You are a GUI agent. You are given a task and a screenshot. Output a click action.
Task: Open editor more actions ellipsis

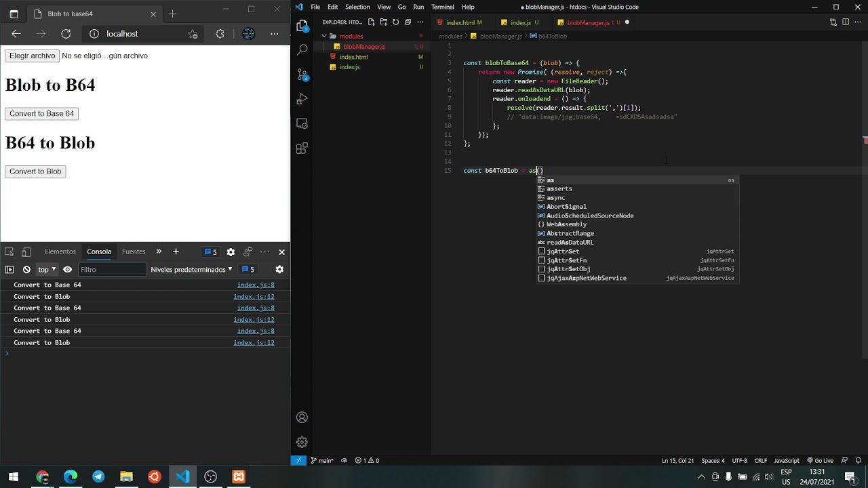858,22
